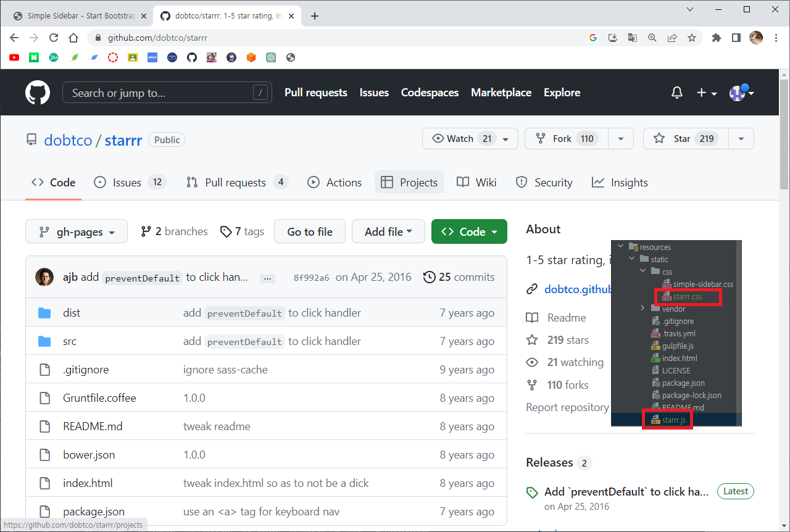Image resolution: width=790 pixels, height=532 pixels.
Task: Click the Go to file button
Action: point(310,231)
